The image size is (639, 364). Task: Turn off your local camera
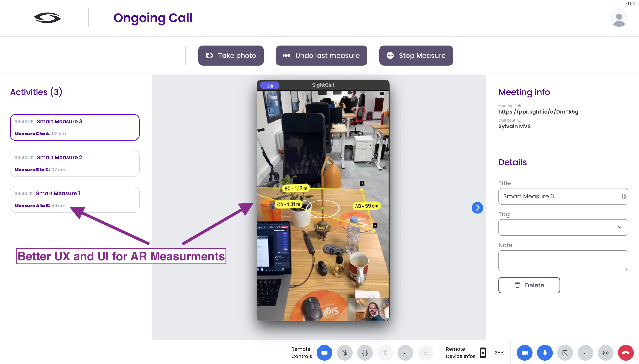[x=524, y=353]
